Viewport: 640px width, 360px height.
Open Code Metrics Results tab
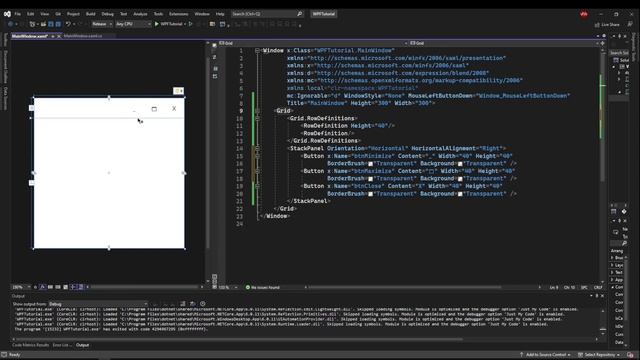tap(30, 345)
